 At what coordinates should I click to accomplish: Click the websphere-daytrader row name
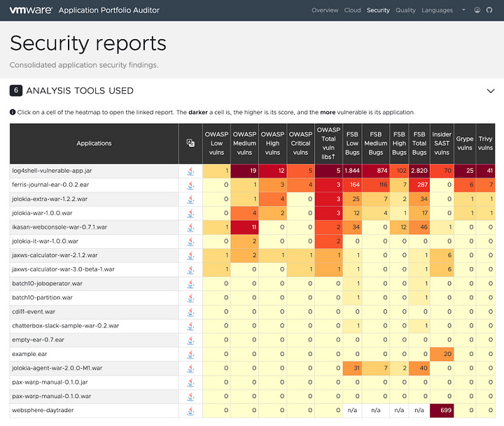pyautogui.click(x=43, y=410)
